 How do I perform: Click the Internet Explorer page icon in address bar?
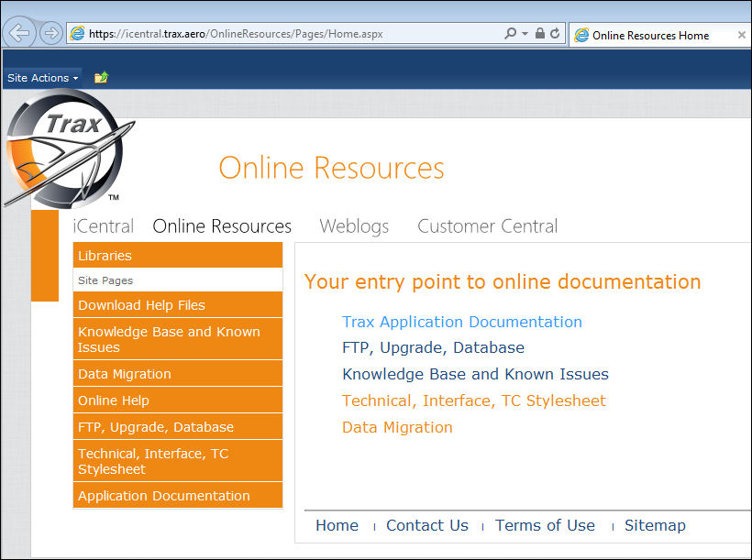[x=77, y=34]
